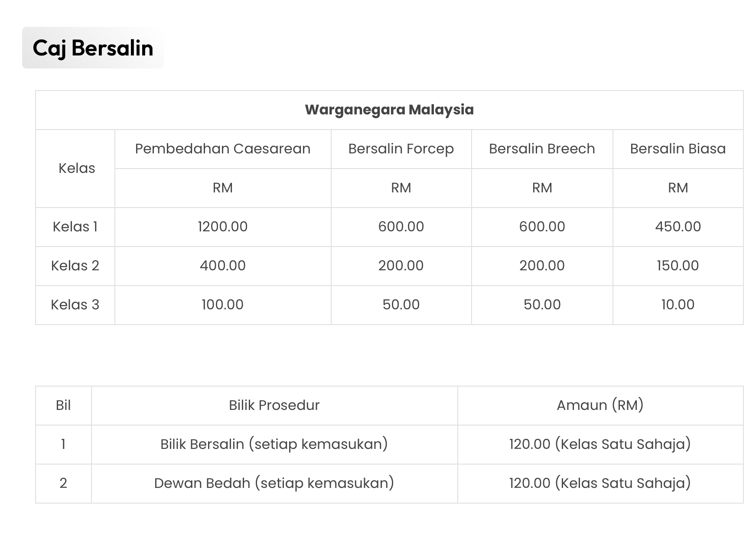The height and width of the screenshot is (546, 756).
Task: Click the 1200.00 Caesarean Kelas 1 cell
Action: 223,227
